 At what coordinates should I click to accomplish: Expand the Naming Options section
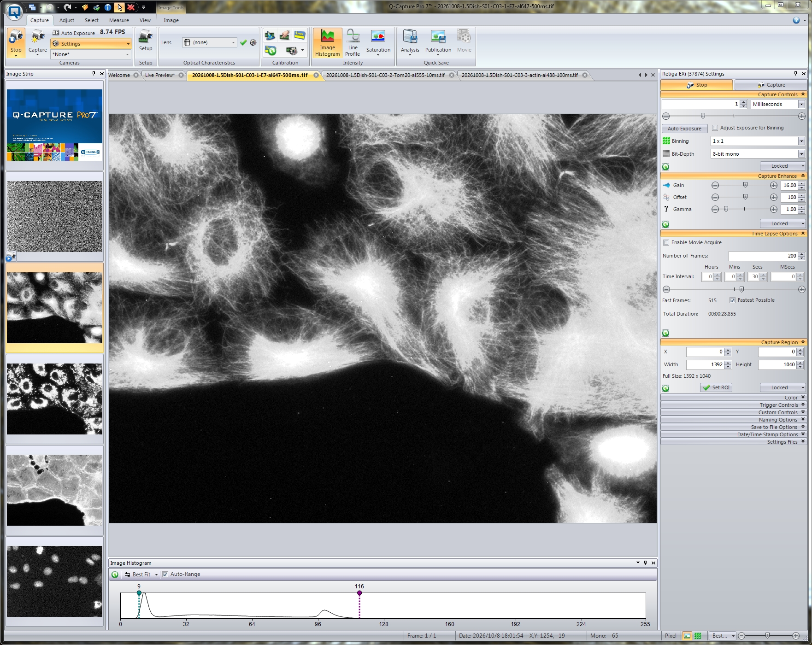[733, 420]
